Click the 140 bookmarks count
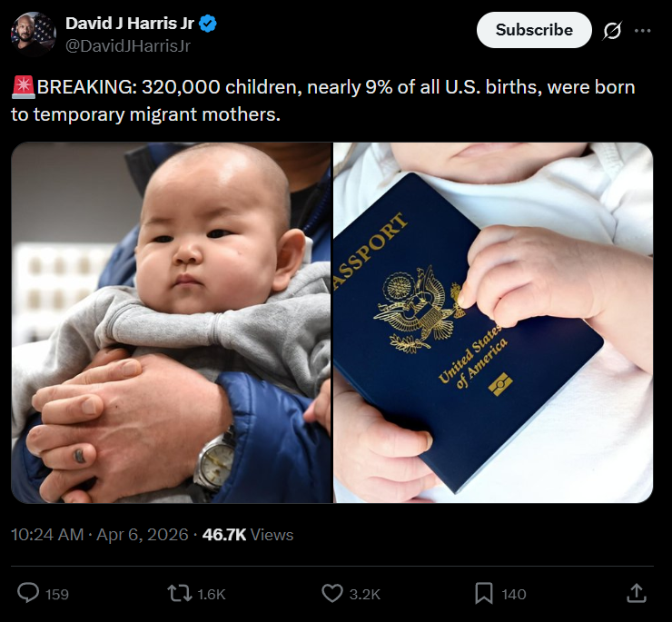This screenshot has width=672, height=622. (514, 594)
